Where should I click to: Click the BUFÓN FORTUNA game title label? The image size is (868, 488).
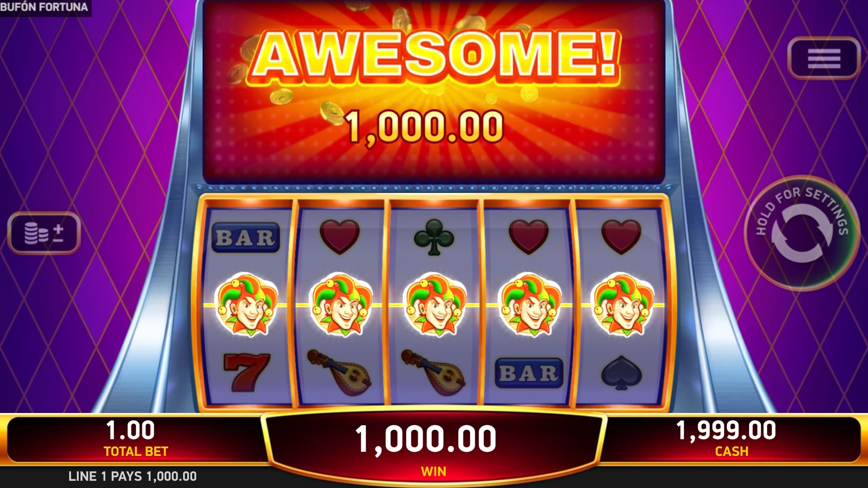(x=44, y=7)
